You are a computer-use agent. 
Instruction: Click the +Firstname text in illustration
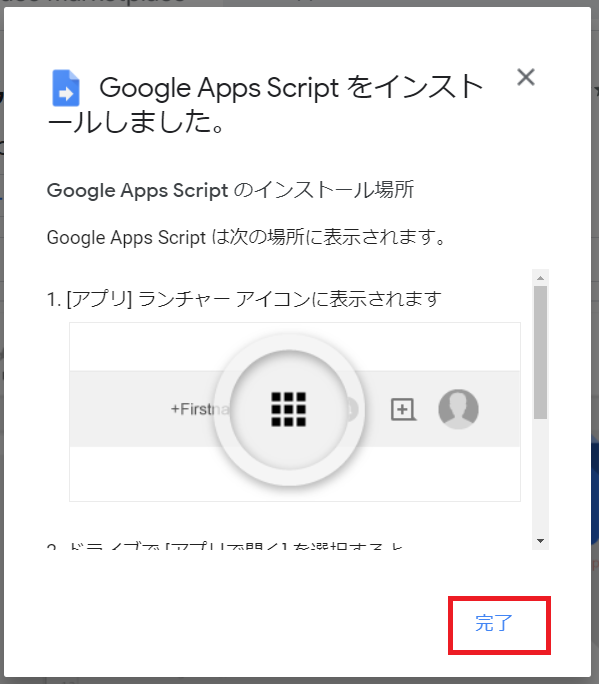pos(199,409)
